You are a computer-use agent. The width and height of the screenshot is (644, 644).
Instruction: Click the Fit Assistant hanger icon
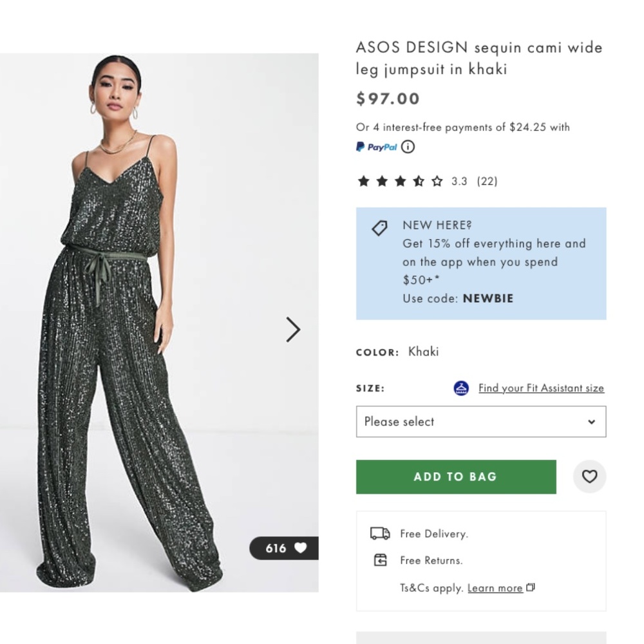[460, 388]
